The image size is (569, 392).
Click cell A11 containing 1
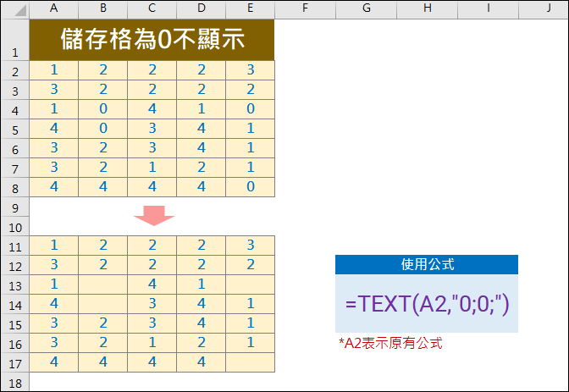53,246
